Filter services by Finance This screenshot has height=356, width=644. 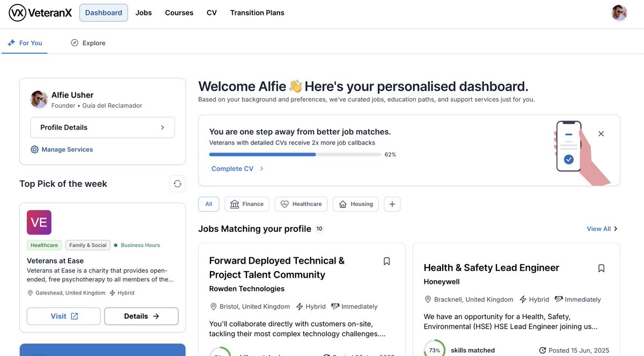(247, 204)
